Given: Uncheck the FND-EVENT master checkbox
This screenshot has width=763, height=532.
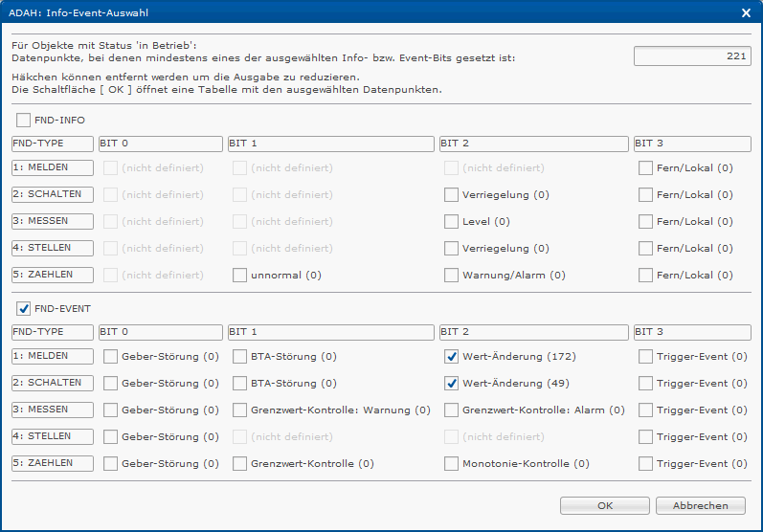Looking at the screenshot, I should coord(23,308).
